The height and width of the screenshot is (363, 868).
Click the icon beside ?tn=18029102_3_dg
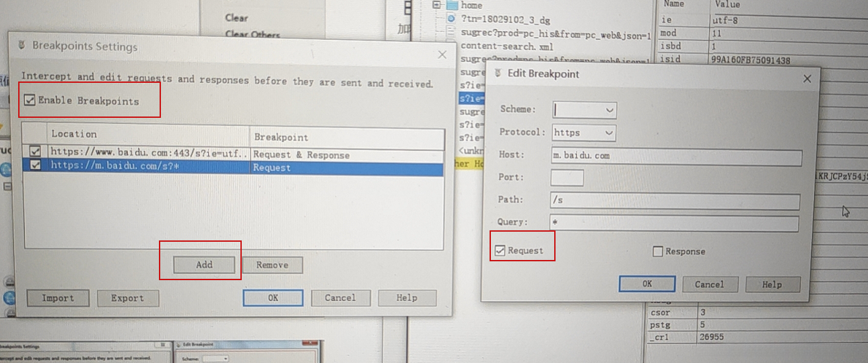[x=451, y=19]
